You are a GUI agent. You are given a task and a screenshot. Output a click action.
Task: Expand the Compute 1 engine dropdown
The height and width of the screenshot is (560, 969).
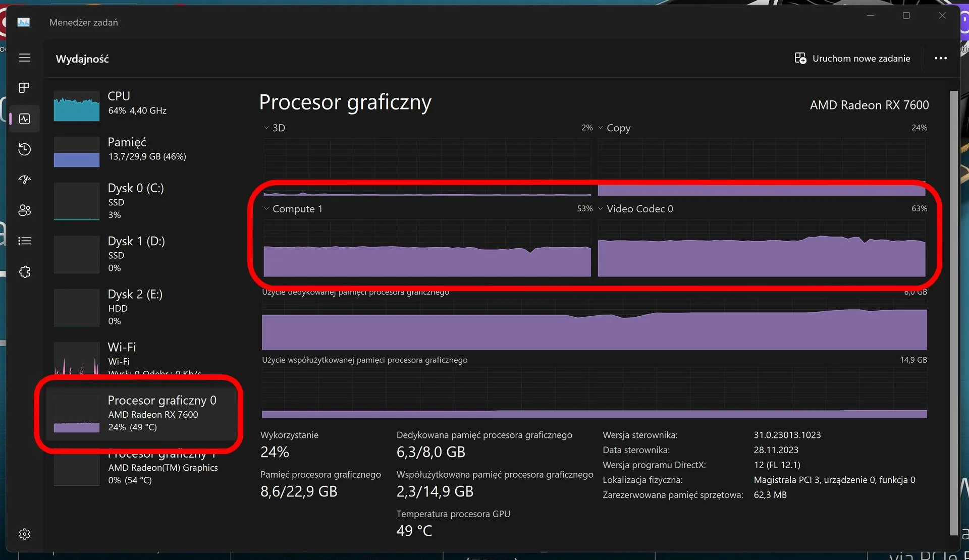pyautogui.click(x=293, y=209)
